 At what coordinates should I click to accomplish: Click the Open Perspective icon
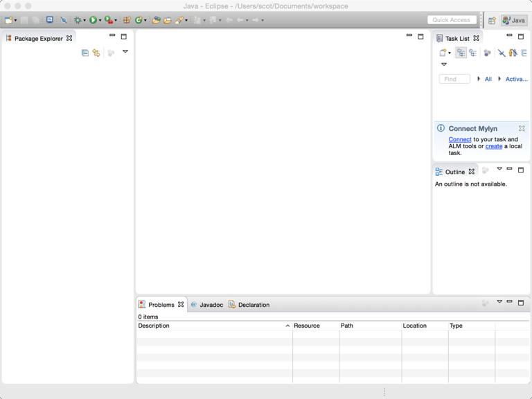click(492, 20)
